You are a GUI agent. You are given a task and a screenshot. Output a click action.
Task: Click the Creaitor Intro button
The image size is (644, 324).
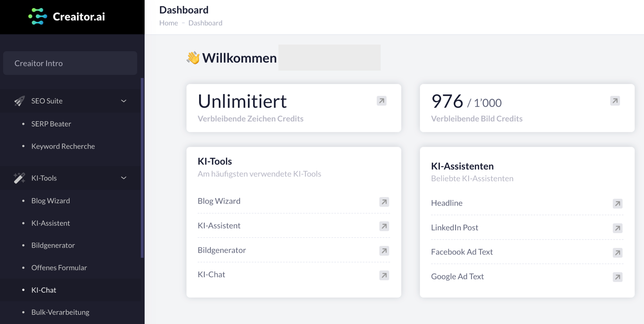[x=70, y=63]
